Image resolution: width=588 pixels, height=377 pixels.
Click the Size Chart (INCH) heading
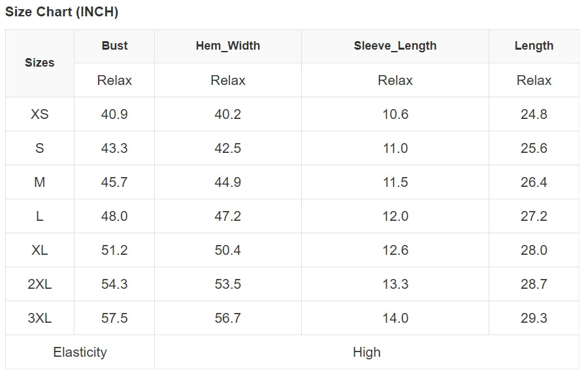click(x=62, y=12)
